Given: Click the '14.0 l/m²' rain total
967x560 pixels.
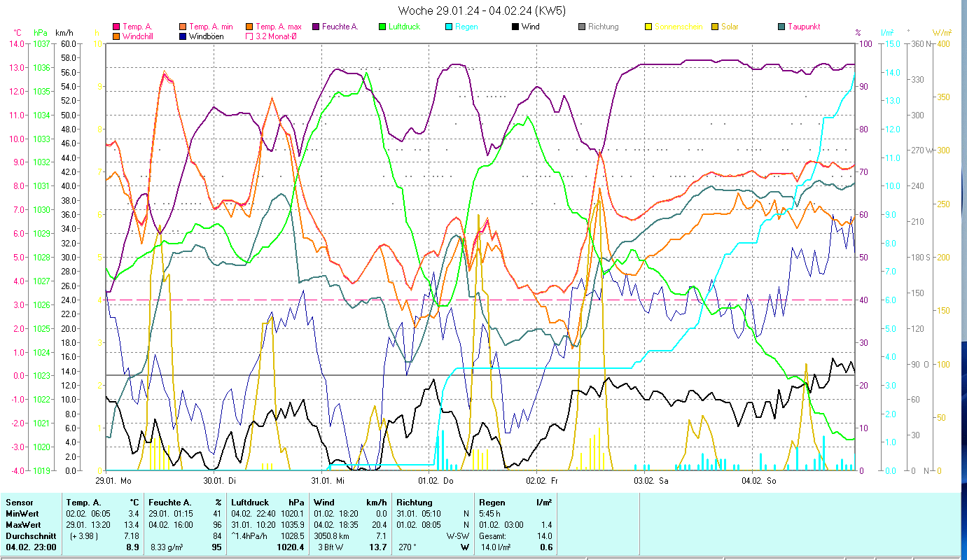Looking at the screenshot, I should point(496,547).
